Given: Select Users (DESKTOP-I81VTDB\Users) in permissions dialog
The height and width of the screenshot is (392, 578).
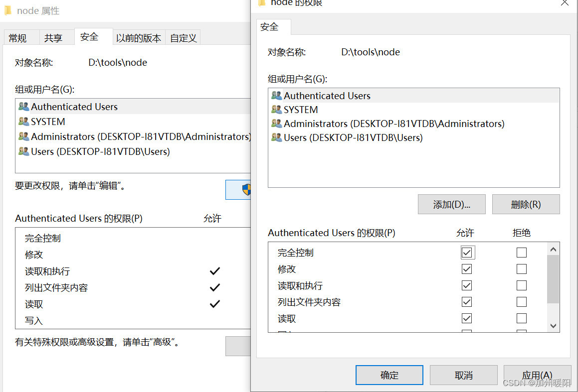Looking at the screenshot, I should coord(345,137).
